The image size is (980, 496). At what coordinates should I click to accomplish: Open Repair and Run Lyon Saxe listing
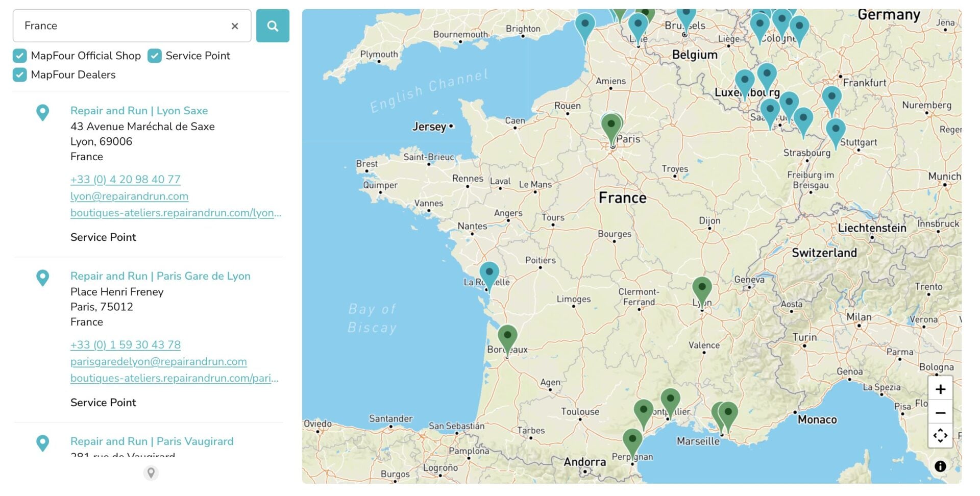(x=139, y=111)
